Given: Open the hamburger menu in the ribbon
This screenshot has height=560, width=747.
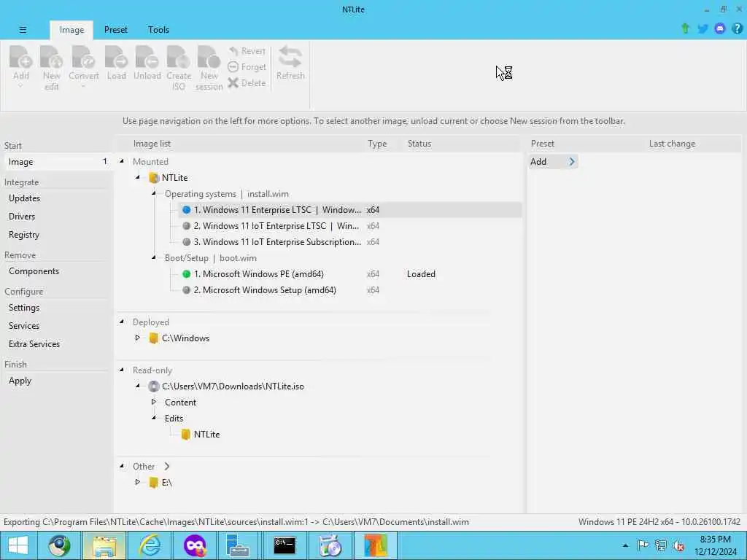Looking at the screenshot, I should tap(23, 29).
